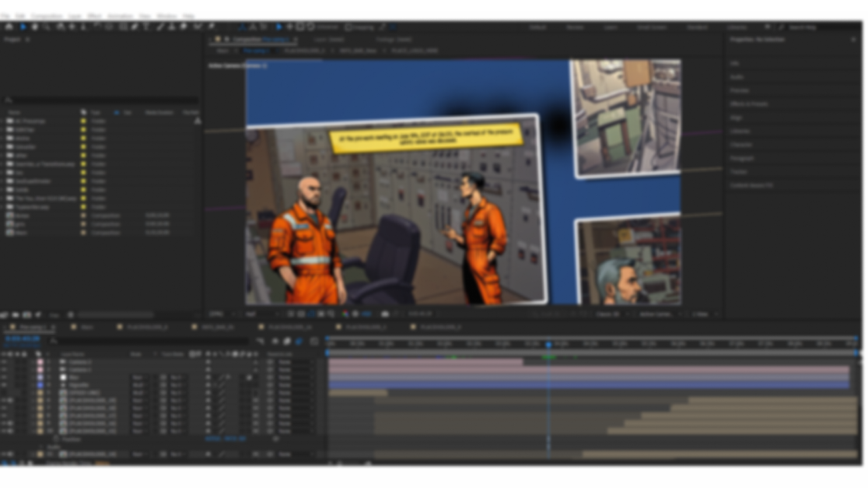868x488 pixels.
Task: Select the Pen tool
Action: click(x=135, y=27)
